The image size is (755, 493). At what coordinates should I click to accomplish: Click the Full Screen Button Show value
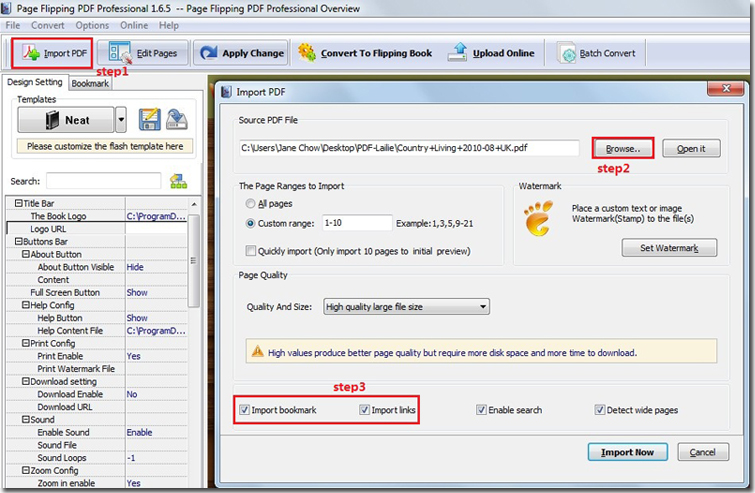137,292
